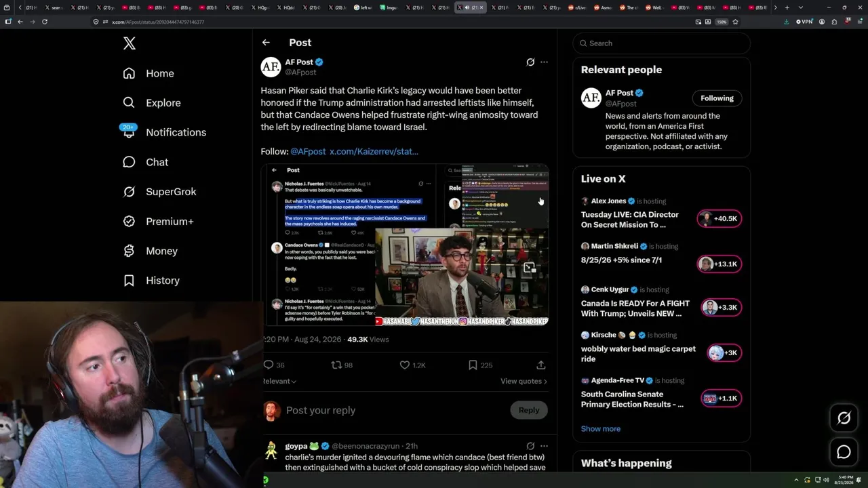Open Notifications in the sidebar
The width and height of the screenshot is (868, 488).
tap(164, 132)
